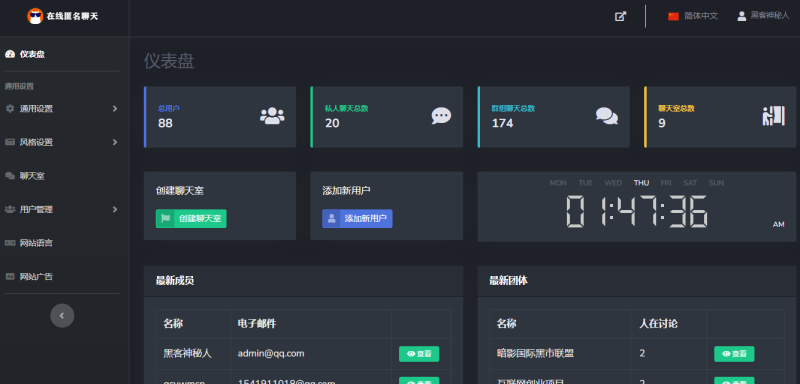Click the China flag language icon

[673, 16]
